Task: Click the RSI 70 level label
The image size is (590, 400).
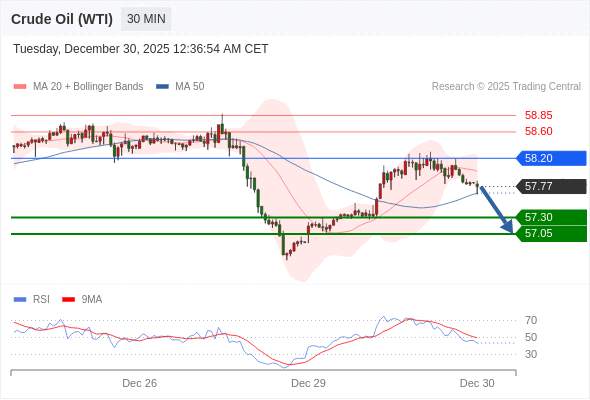Action: pos(531,321)
